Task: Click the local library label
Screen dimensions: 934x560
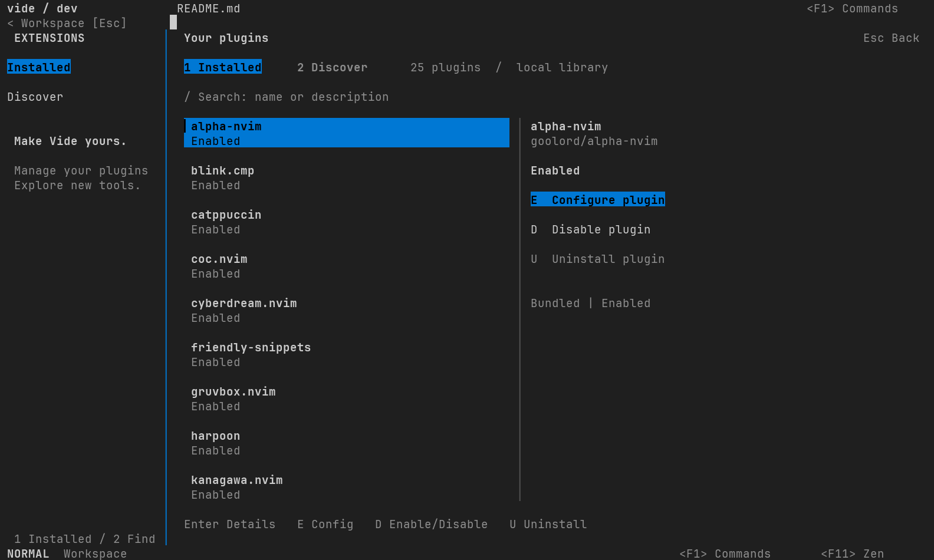Action: [563, 67]
